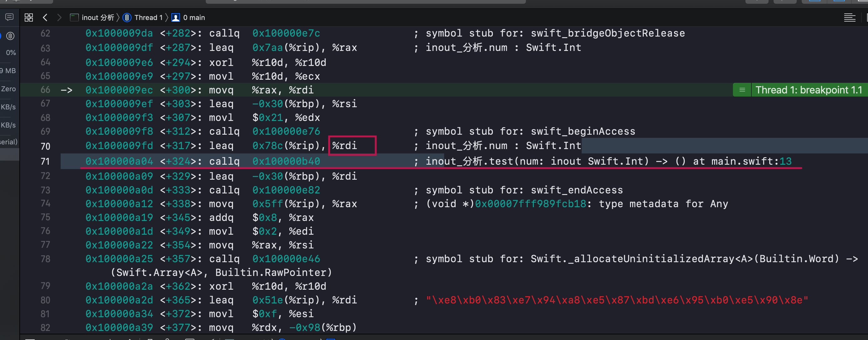Image resolution: width=868 pixels, height=340 pixels.
Task: Open the 'Thread 1' breadcrumb dropdown
Action: click(x=148, y=17)
